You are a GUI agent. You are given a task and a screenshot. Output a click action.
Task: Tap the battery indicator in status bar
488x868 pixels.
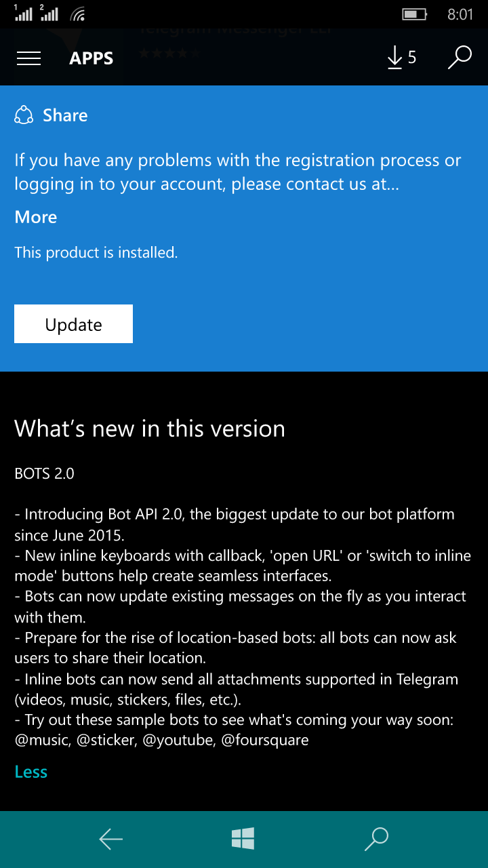414,14
